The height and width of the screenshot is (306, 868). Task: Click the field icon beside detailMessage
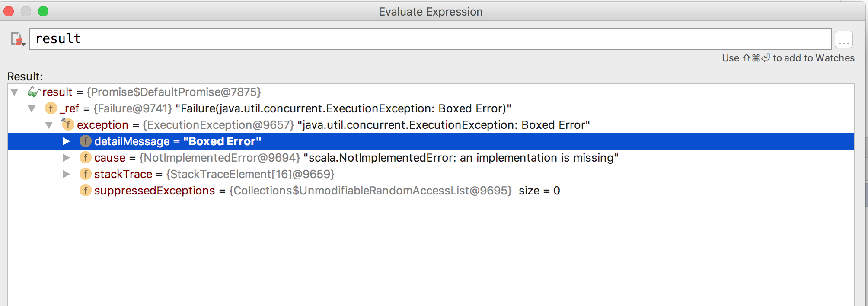click(86, 141)
